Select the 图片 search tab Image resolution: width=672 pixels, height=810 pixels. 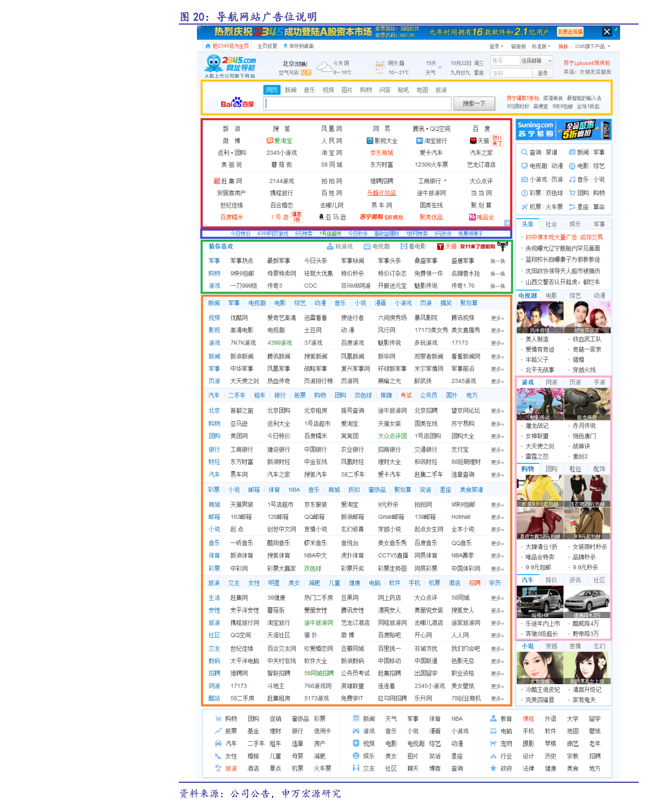click(347, 90)
